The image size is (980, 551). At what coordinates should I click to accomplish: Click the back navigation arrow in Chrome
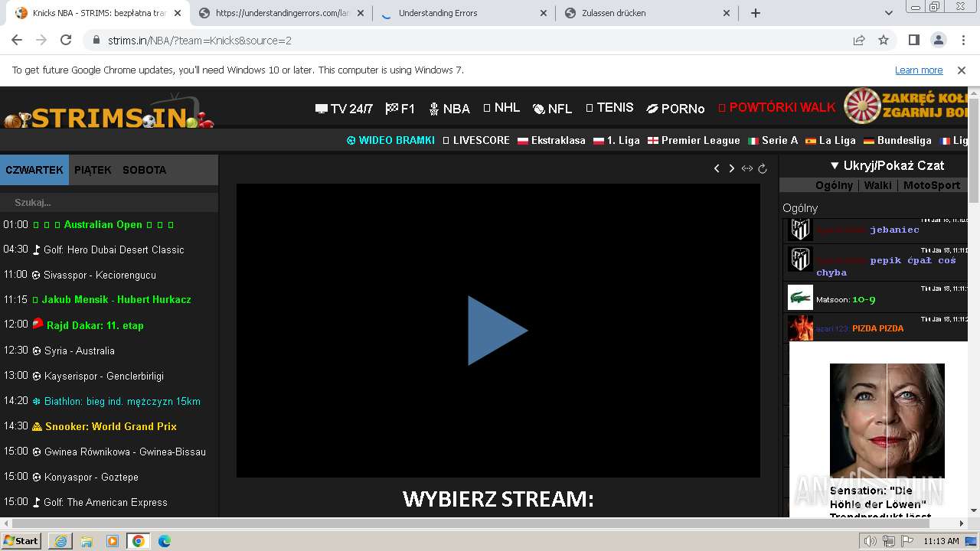pos(17,41)
